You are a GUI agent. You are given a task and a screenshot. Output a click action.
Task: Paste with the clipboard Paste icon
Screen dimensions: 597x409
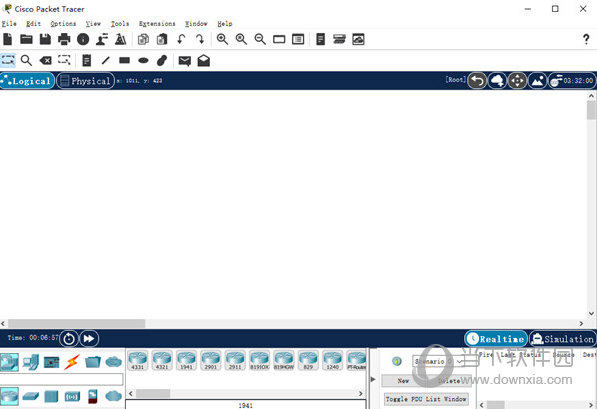(162, 39)
